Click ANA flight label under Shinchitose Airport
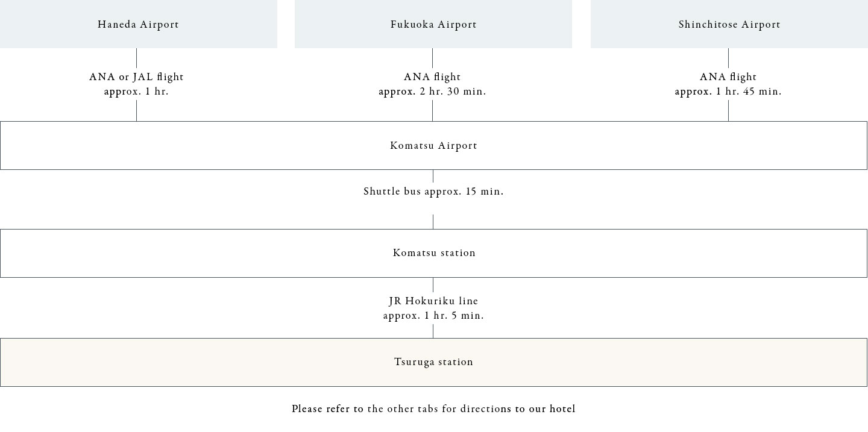Screen dimensions: 868x432 (x=728, y=77)
